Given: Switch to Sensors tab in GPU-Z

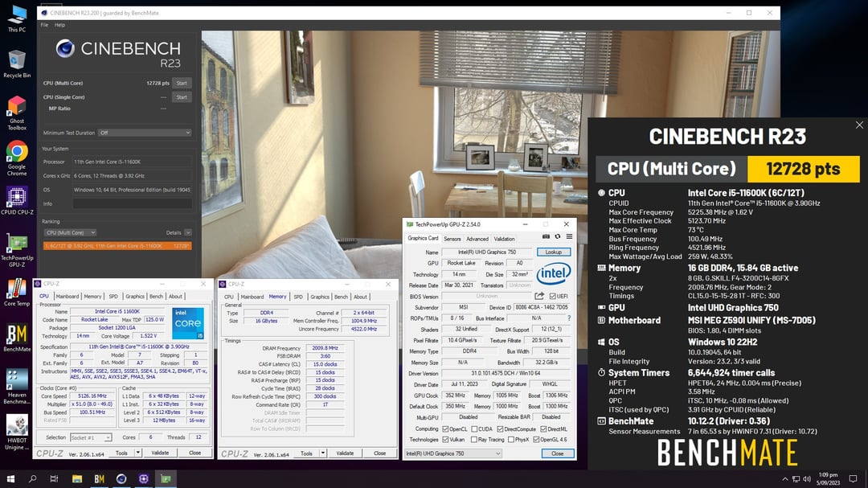Looking at the screenshot, I should tap(452, 239).
